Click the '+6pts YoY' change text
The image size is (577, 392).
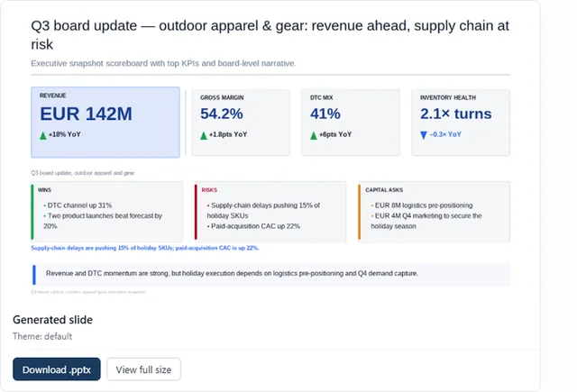coord(335,134)
